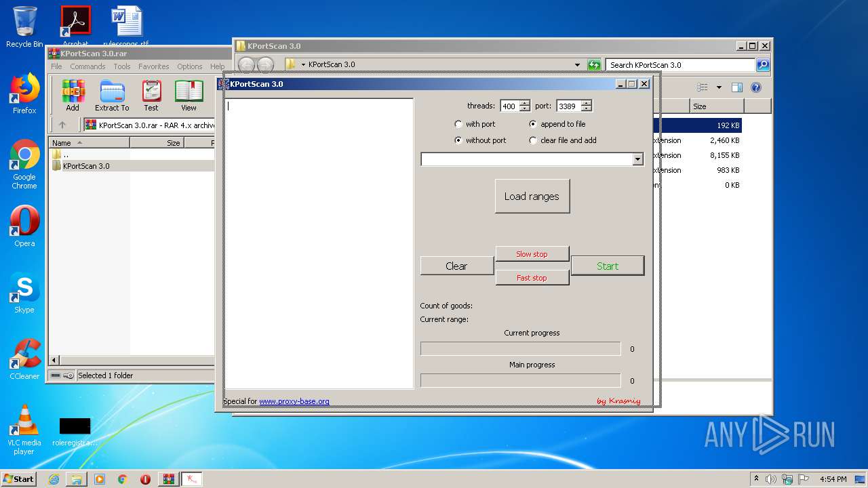The image size is (868, 488).
Task: Select the "with port" radio option
Action: [x=459, y=124]
